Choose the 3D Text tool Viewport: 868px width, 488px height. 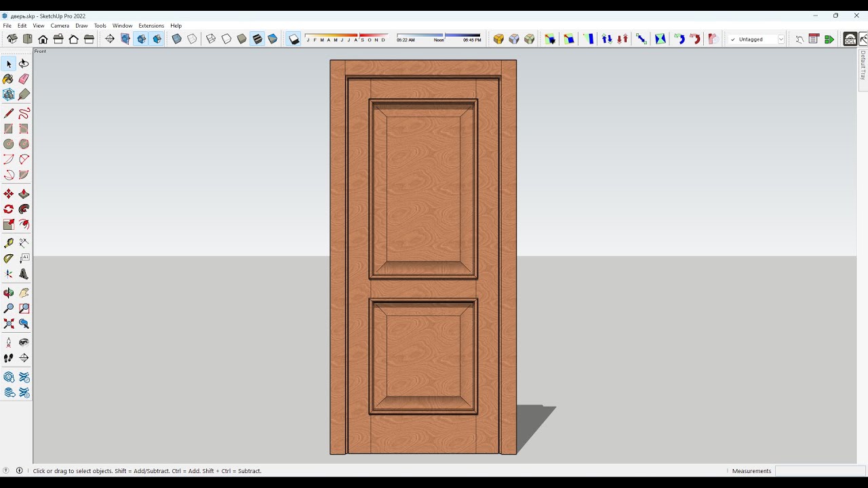(24, 274)
